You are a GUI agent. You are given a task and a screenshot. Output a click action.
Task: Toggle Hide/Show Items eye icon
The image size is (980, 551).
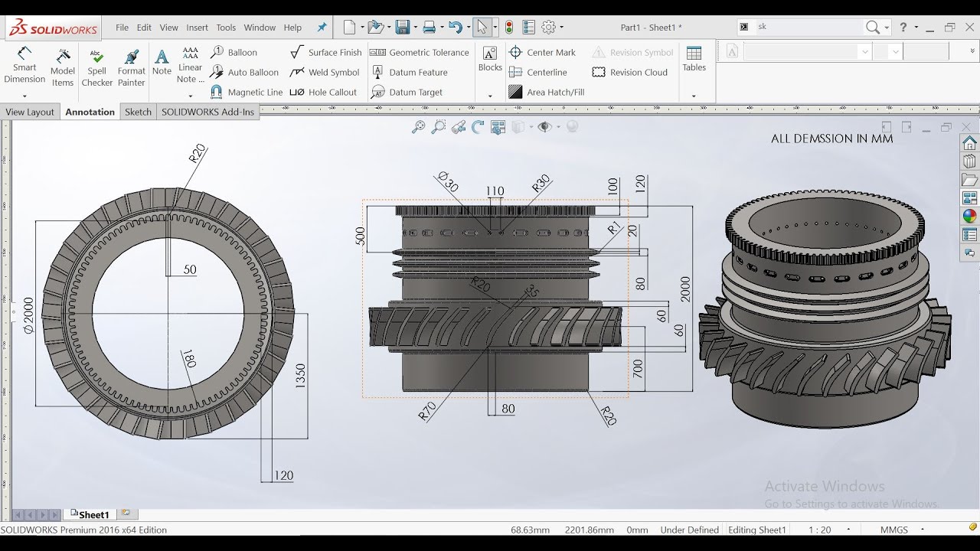[x=544, y=127]
